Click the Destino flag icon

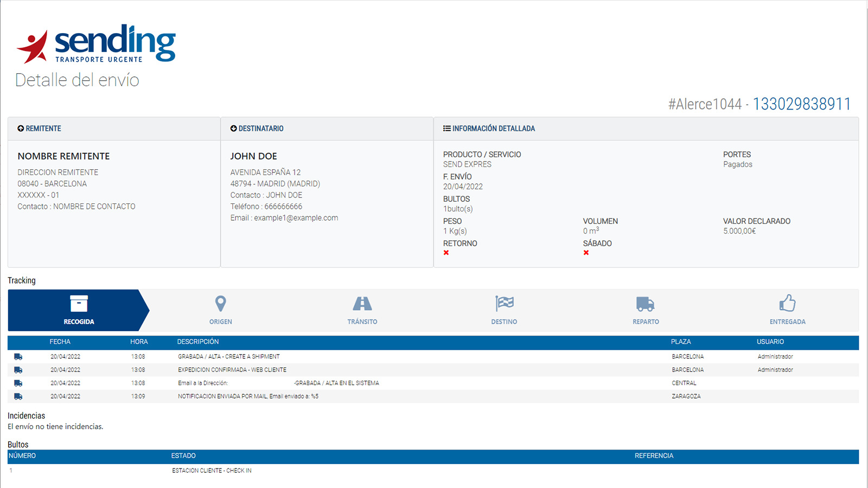pyautogui.click(x=504, y=304)
